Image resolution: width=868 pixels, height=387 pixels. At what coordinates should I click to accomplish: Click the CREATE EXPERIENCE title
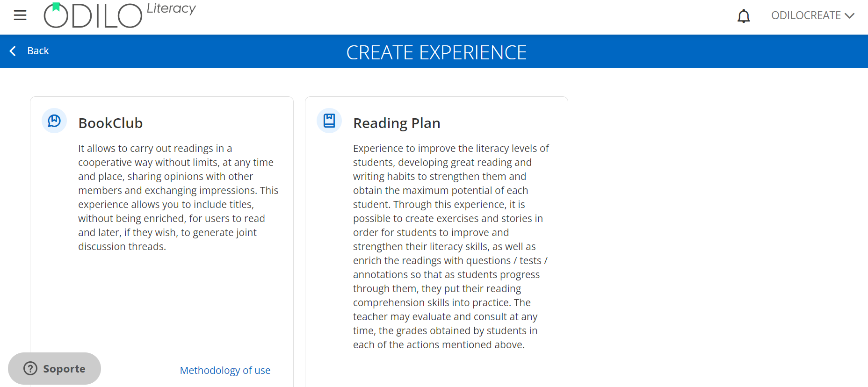tap(436, 52)
